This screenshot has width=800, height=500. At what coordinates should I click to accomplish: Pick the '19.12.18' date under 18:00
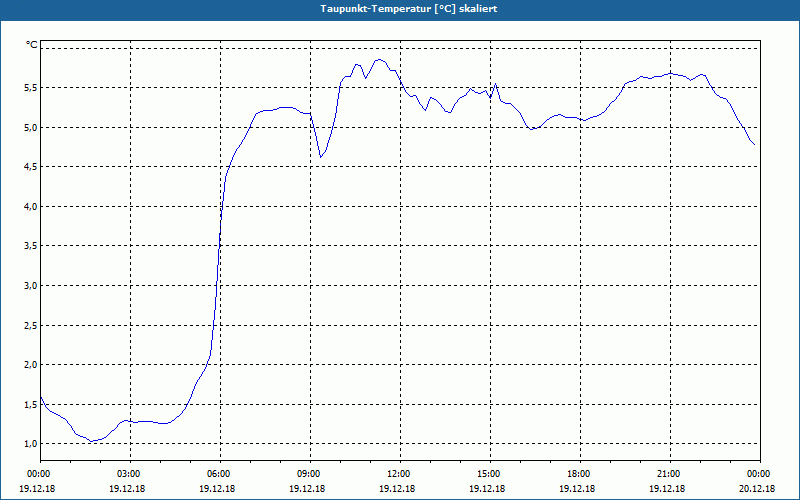pyautogui.click(x=577, y=488)
